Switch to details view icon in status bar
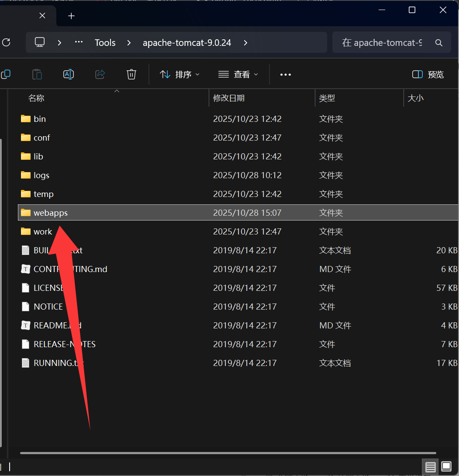 tap(430, 466)
